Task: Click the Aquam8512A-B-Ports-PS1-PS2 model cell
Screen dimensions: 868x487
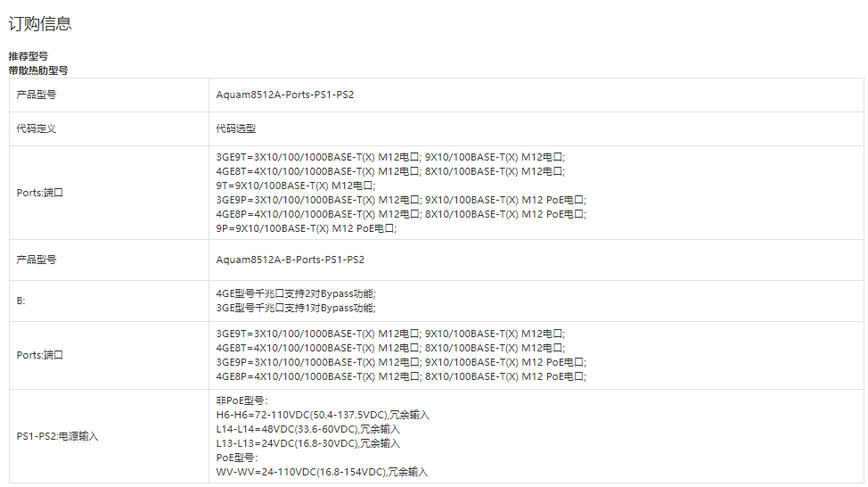Action: coord(290,260)
